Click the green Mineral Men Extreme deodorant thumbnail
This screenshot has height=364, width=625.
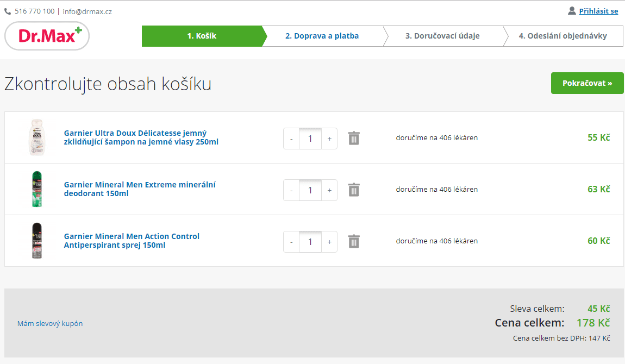[x=37, y=189]
